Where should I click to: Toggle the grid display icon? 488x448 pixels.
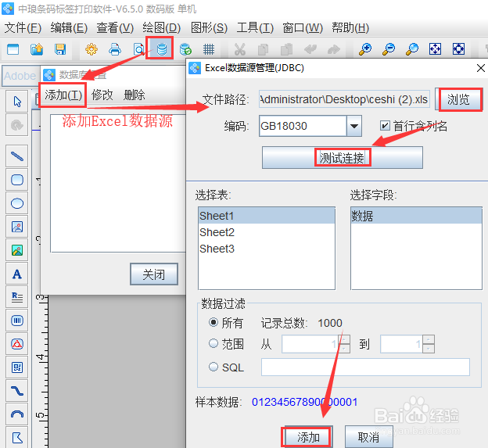(209, 49)
